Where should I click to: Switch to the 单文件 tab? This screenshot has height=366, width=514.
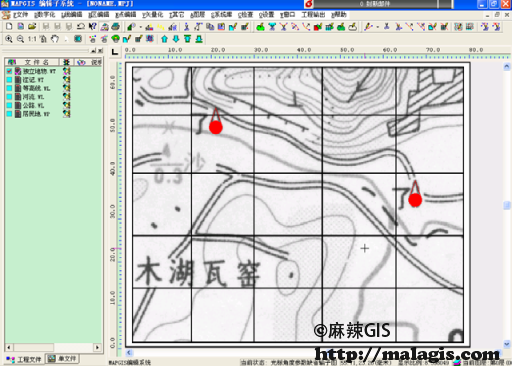62,359
